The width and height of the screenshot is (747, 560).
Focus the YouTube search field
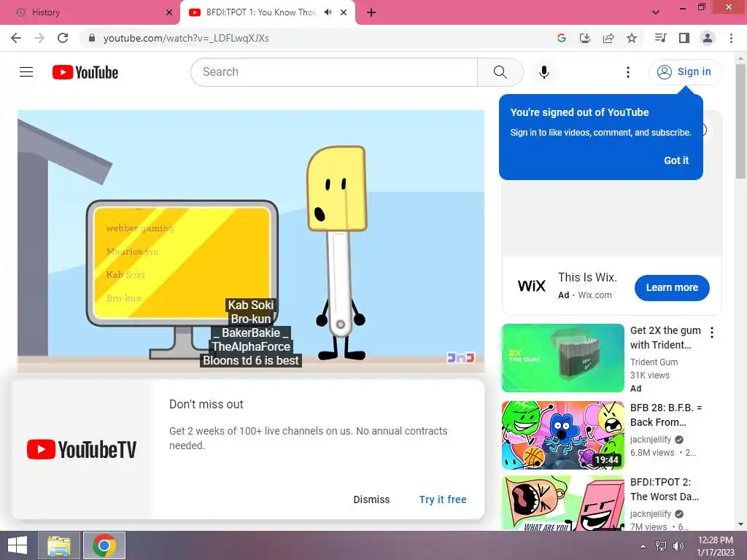click(334, 72)
